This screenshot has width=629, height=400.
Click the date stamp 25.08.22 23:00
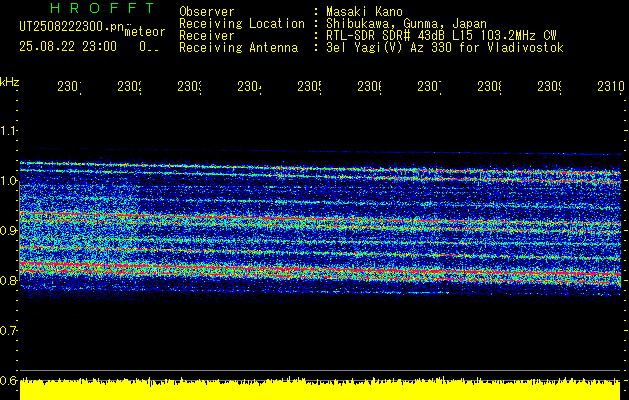pyautogui.click(x=68, y=46)
